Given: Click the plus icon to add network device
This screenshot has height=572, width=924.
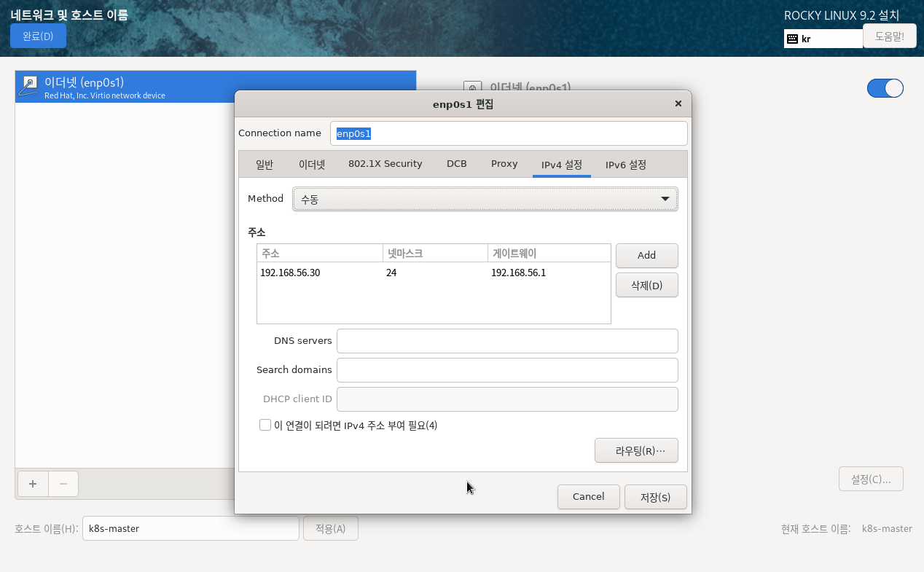Looking at the screenshot, I should (33, 484).
